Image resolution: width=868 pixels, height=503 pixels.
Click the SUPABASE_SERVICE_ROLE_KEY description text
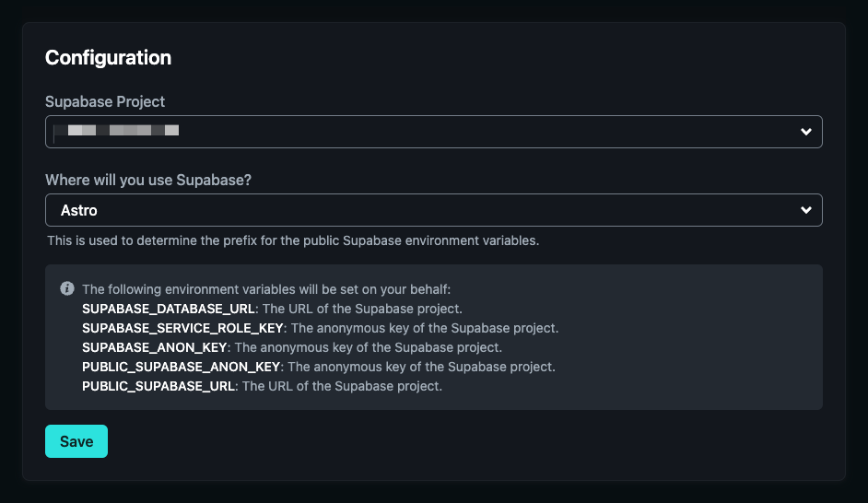pos(425,328)
